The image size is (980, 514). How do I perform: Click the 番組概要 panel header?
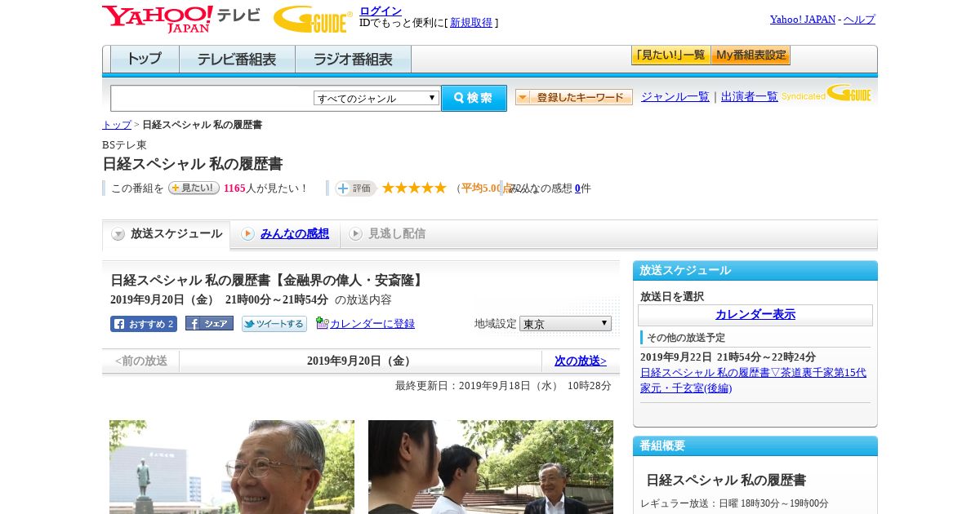pos(755,446)
